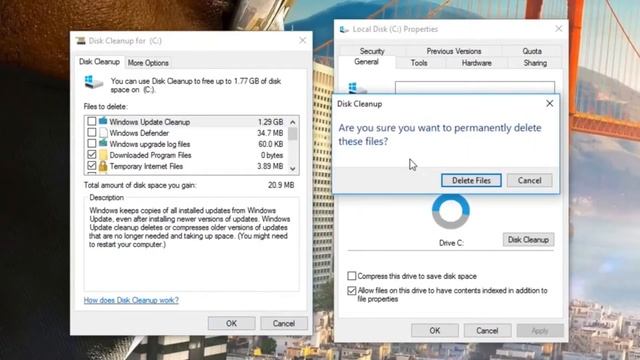640x360 pixels.
Task: Open the How does Disk Cleanup work link
Action: pos(131,300)
